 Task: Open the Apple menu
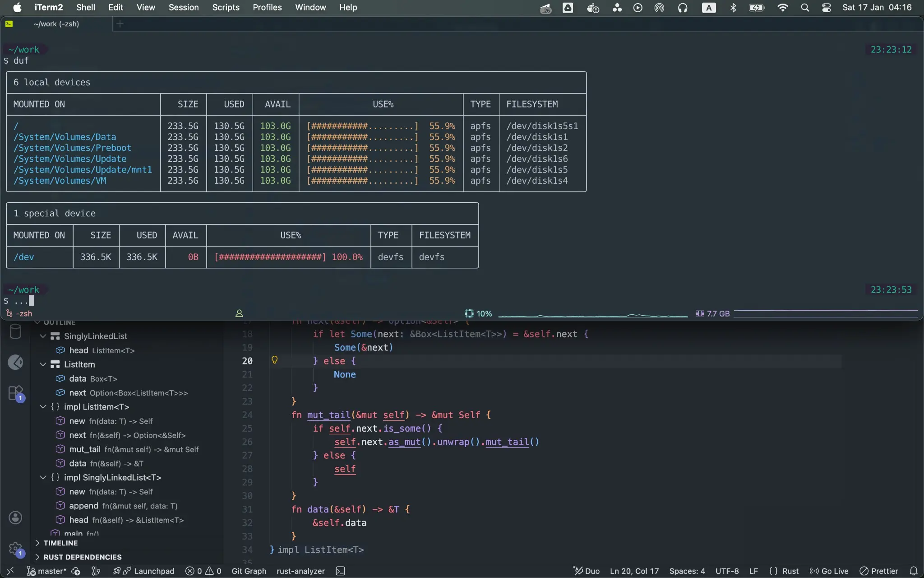(17, 7)
